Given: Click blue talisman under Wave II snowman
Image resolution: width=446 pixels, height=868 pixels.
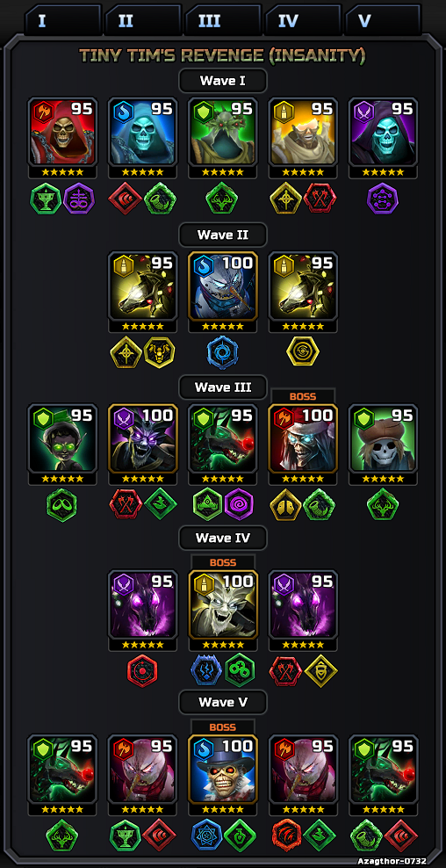Looking at the screenshot, I should pyautogui.click(x=223, y=352).
